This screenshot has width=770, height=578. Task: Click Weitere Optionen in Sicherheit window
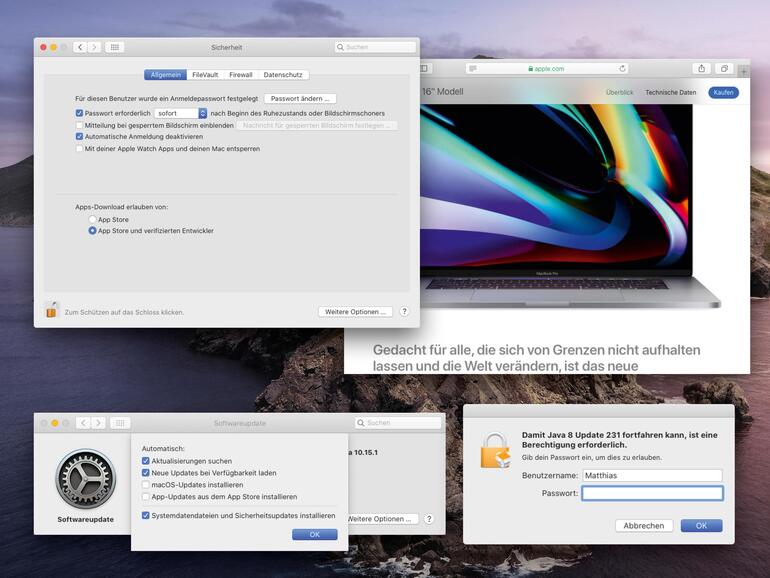click(355, 312)
